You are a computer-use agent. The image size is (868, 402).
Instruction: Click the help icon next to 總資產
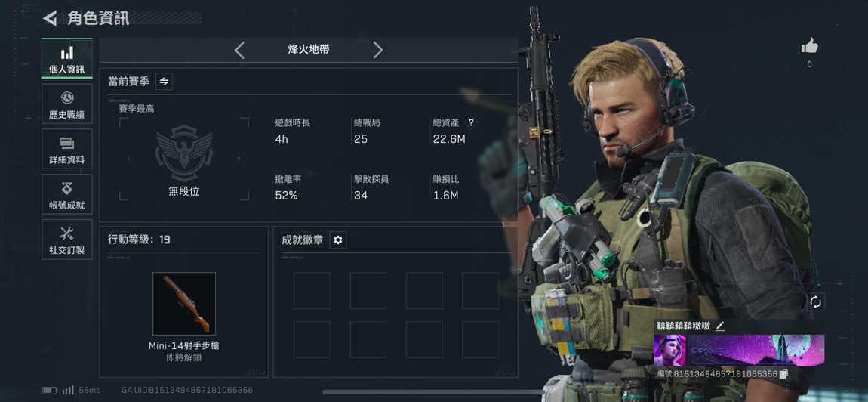point(470,122)
